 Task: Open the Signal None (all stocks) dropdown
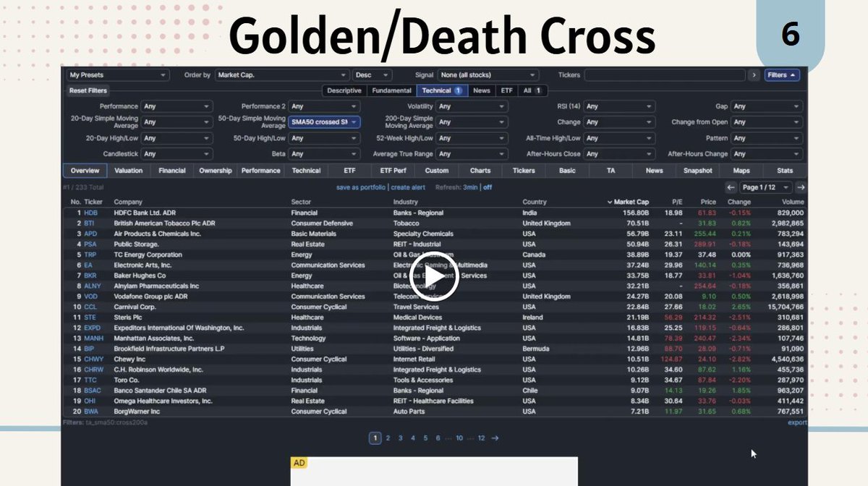(x=488, y=74)
